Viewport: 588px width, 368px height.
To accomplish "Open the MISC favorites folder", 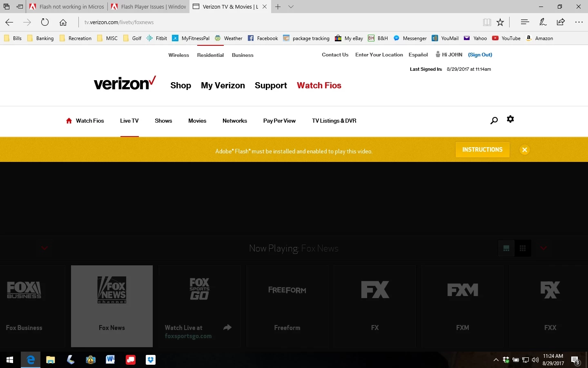I will click(x=107, y=38).
